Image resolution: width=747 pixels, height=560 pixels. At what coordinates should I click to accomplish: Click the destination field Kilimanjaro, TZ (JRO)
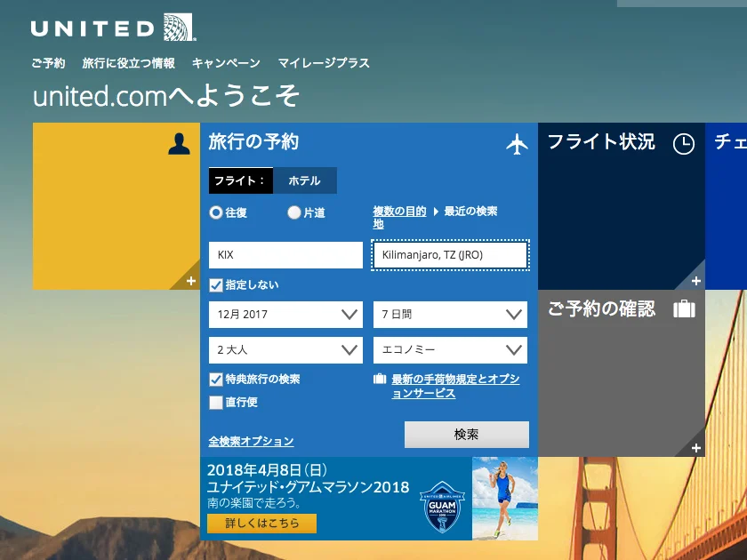[450, 255]
